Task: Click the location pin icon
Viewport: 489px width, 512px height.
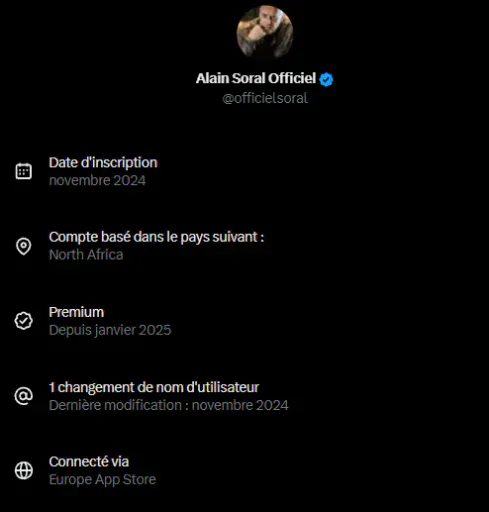Action: coord(24,246)
